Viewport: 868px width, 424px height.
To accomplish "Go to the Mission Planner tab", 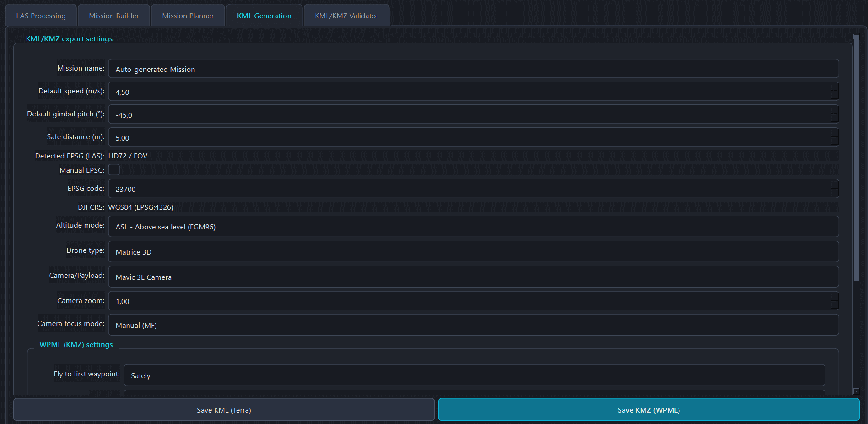I will coord(188,16).
